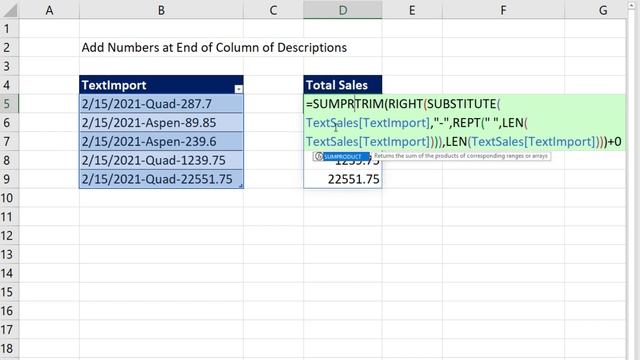Click the cell containing 2/15/2021-Quad-1239.75
640x360 pixels.
tap(161, 160)
